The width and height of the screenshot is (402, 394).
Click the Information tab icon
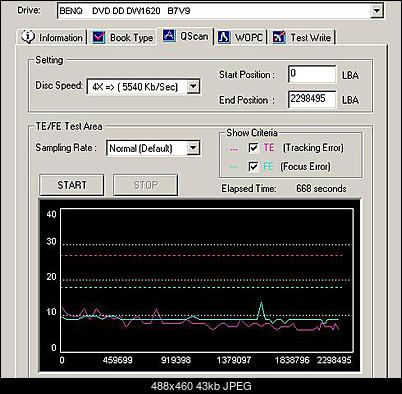pos(28,36)
